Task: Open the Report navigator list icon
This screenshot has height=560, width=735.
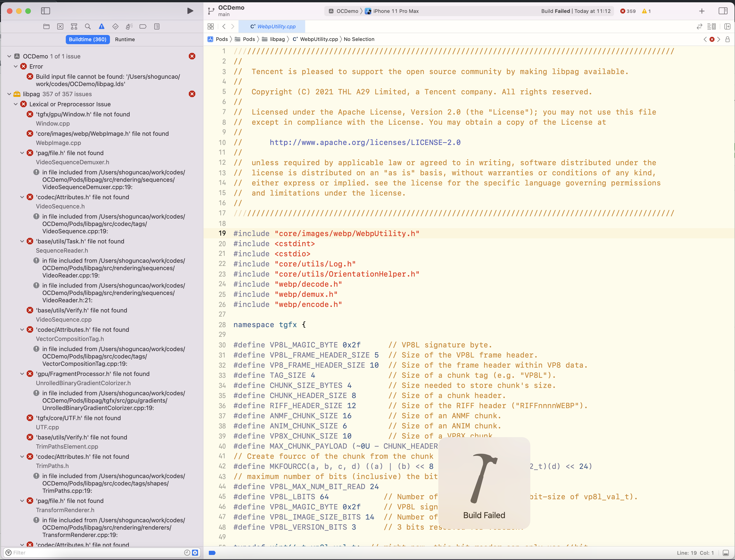Action: tap(157, 26)
